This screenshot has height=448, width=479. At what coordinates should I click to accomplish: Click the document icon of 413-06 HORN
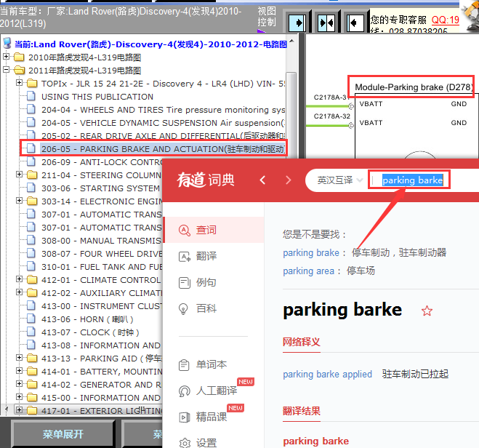tap(31, 319)
